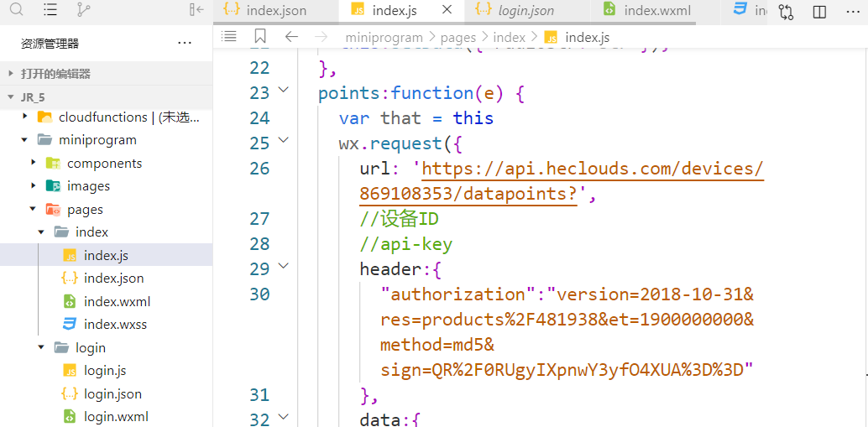
Task: Open the explorer more actions ellipsis
Action: tap(185, 43)
